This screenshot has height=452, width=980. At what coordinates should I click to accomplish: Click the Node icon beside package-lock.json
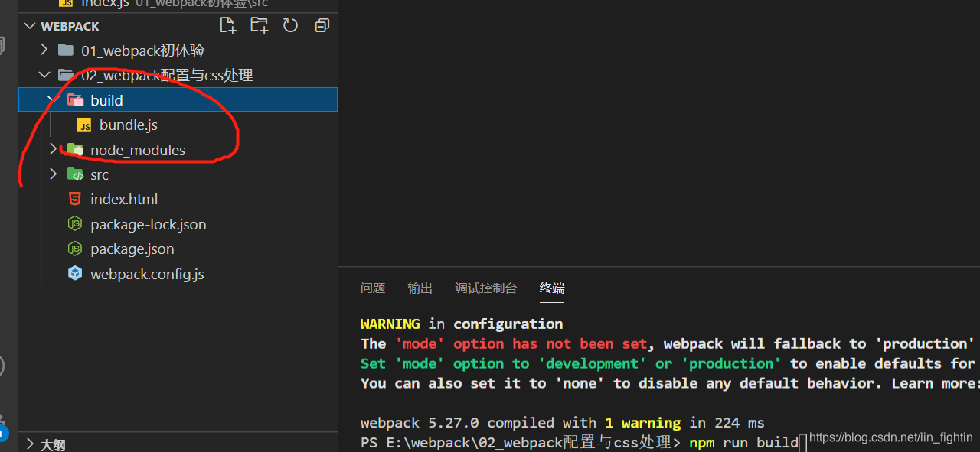pos(75,224)
